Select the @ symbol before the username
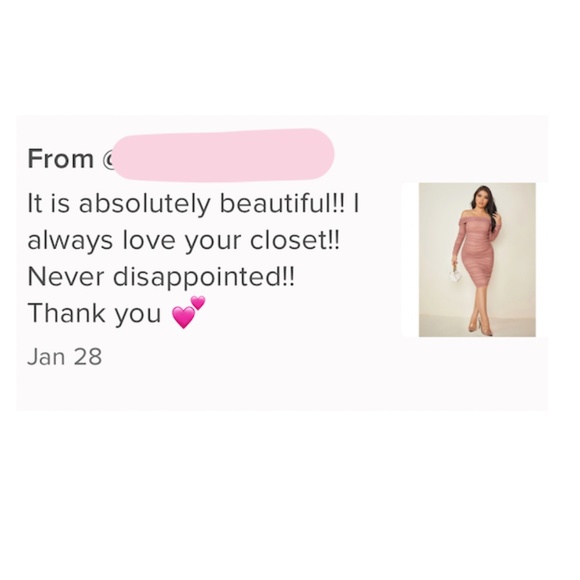 coord(108,159)
